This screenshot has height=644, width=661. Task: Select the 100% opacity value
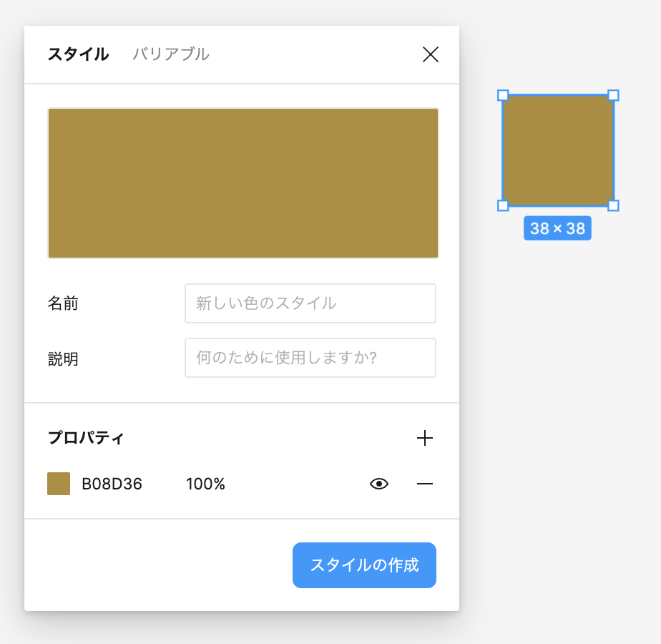coord(205,484)
